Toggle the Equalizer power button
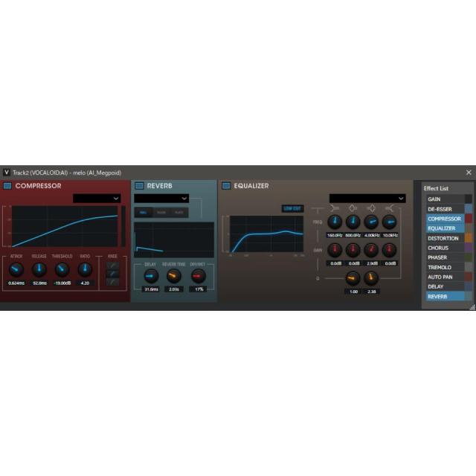 (x=226, y=185)
